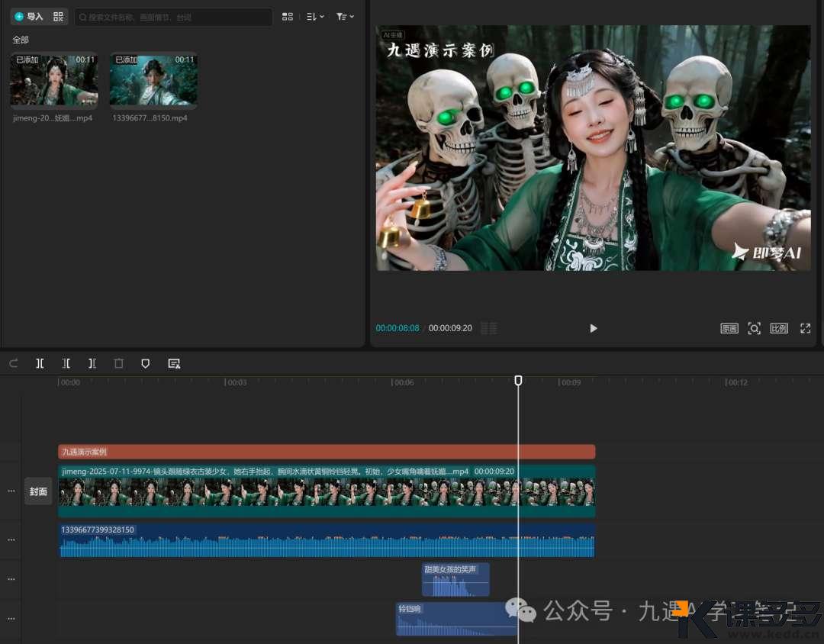The width and height of the screenshot is (824, 644).
Task: Select the 铃铛响 sound effect clip
Action: point(457,620)
